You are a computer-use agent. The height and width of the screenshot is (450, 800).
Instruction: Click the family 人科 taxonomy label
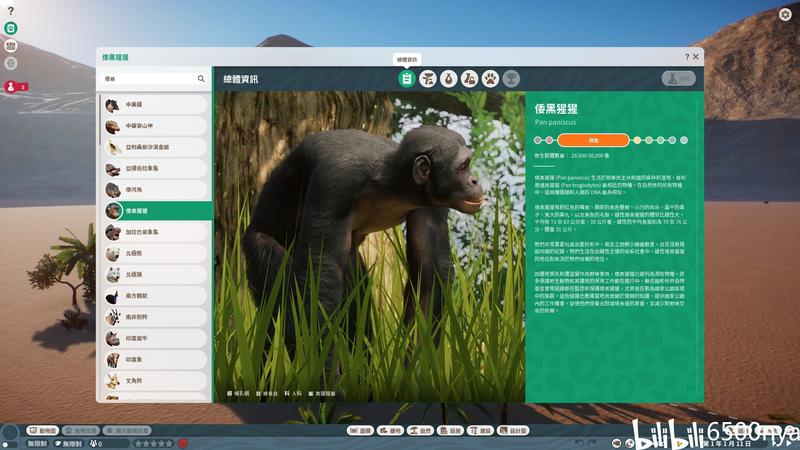click(293, 393)
